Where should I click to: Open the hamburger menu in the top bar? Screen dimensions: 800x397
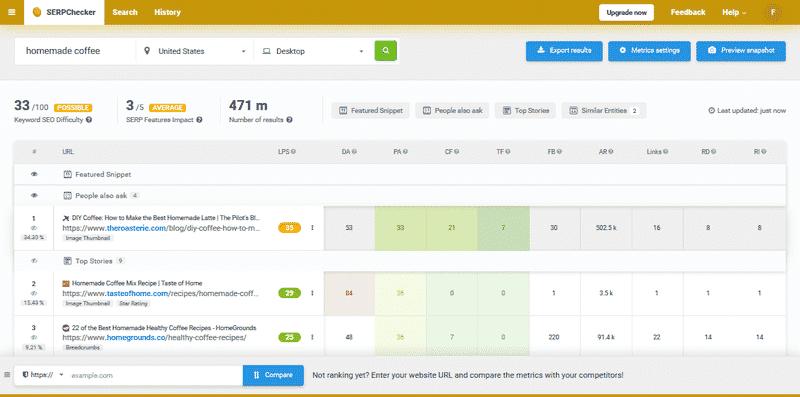point(11,12)
